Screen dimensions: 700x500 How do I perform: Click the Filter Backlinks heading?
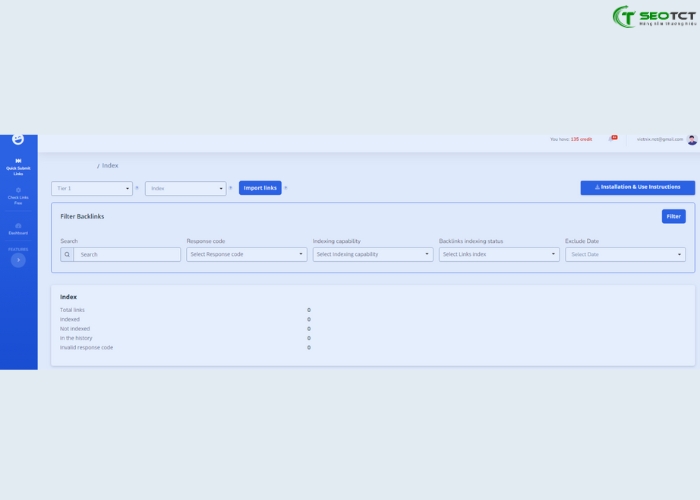click(82, 217)
